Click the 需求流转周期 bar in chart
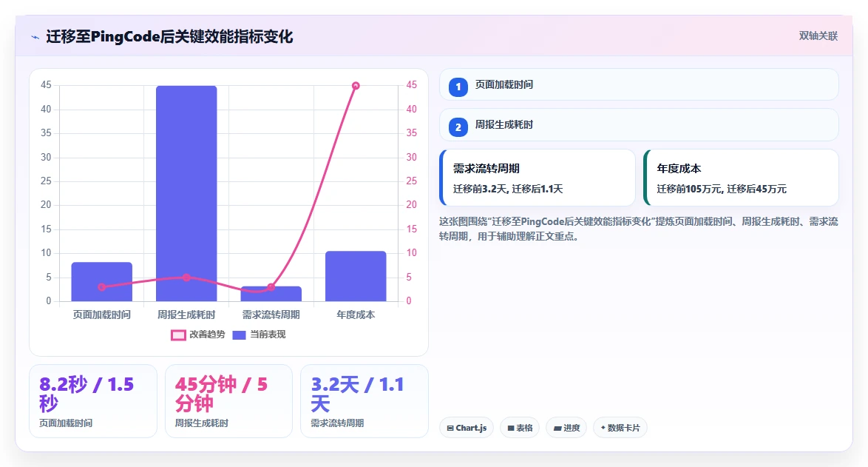This screenshot has height=467, width=868. 271,294
